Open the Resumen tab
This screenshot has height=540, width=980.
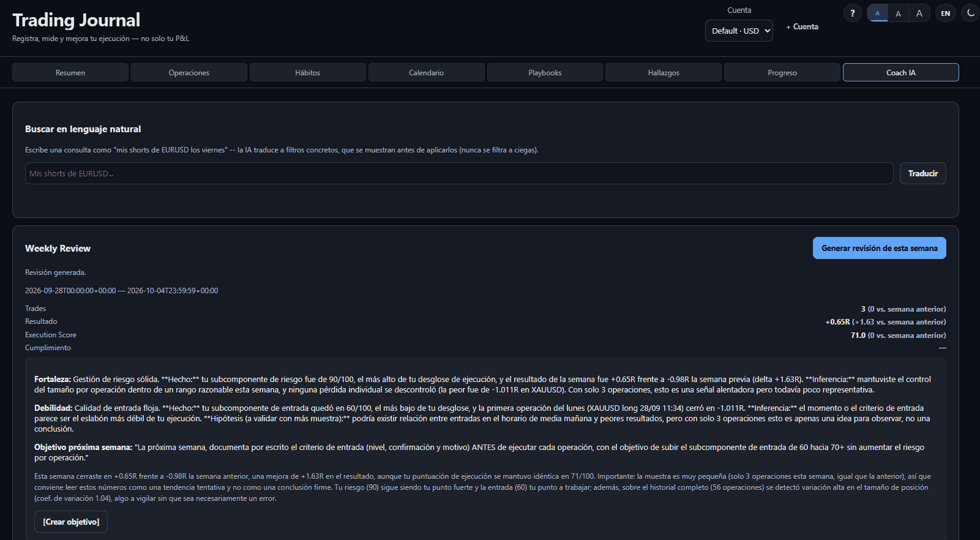point(70,72)
